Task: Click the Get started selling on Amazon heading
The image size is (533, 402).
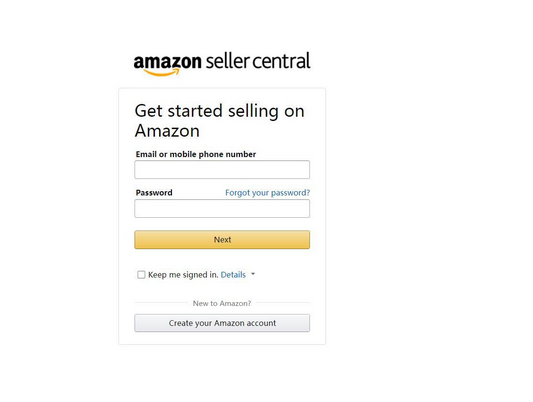Action: [x=220, y=121]
